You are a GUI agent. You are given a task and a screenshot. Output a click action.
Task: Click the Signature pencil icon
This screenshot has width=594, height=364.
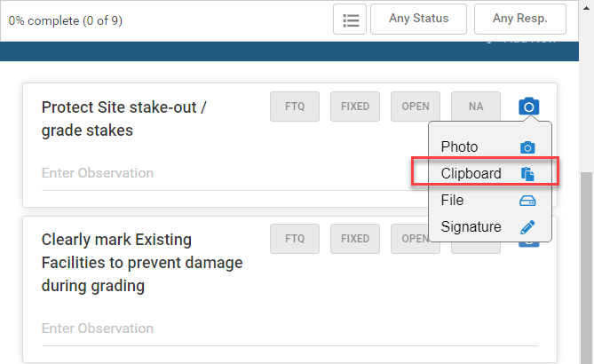[527, 227]
